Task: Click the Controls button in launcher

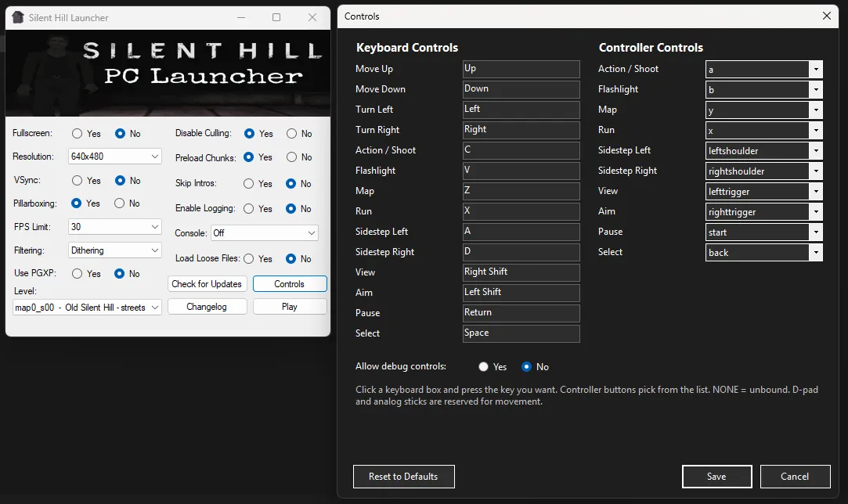Action: click(290, 284)
